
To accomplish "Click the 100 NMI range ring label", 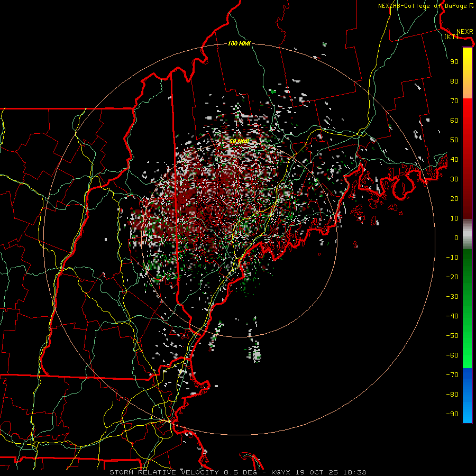I will tap(239, 43).
